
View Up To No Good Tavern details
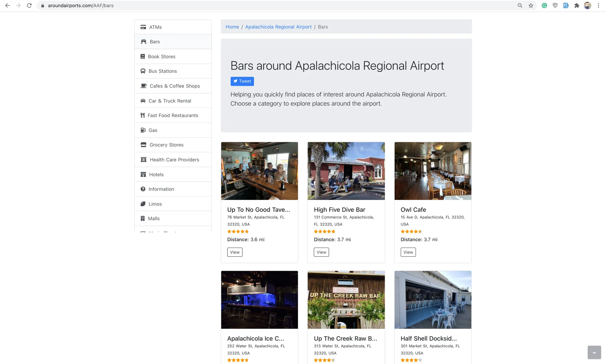[x=234, y=252]
